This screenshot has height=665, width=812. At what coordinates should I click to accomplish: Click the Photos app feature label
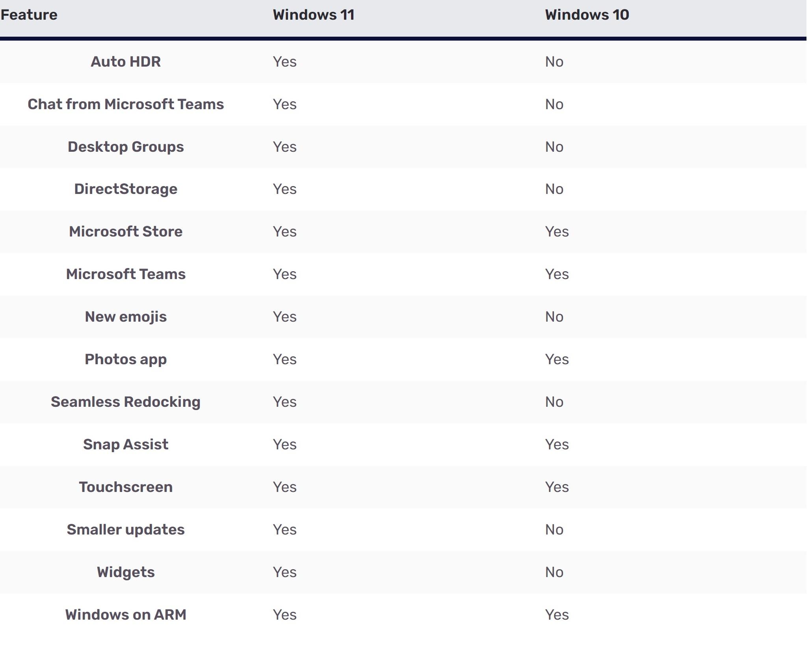[x=126, y=360]
